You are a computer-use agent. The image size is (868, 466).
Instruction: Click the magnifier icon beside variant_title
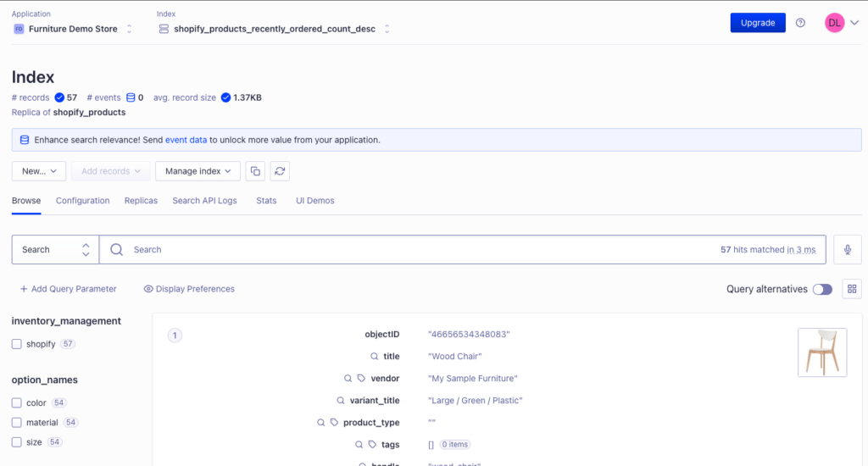coord(341,401)
